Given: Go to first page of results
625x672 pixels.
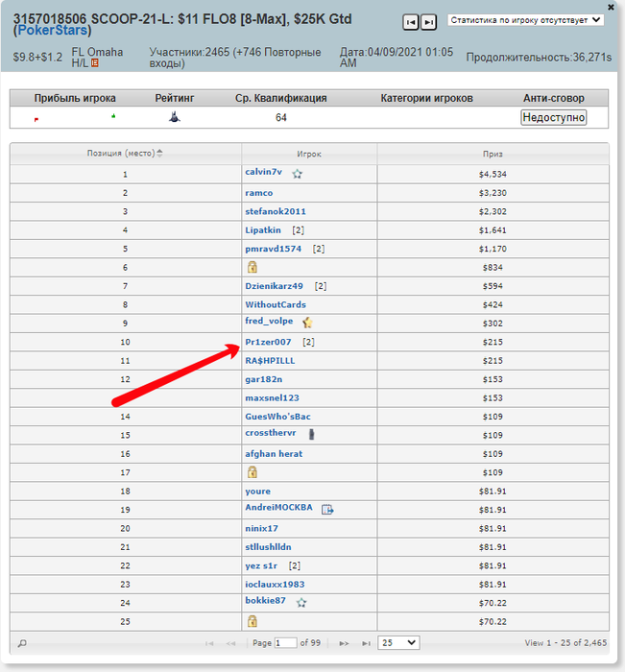Looking at the screenshot, I should click(x=209, y=643).
